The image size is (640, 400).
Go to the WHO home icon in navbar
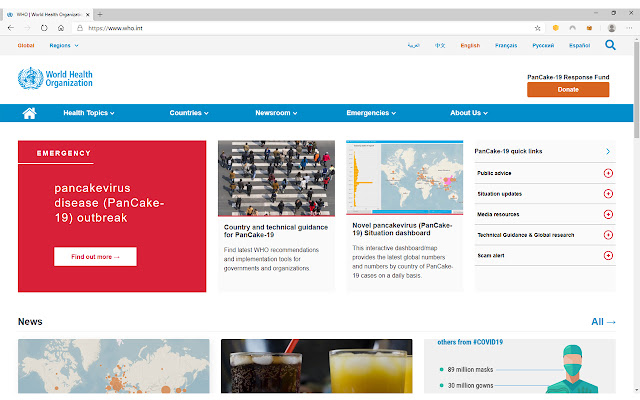[x=29, y=113]
